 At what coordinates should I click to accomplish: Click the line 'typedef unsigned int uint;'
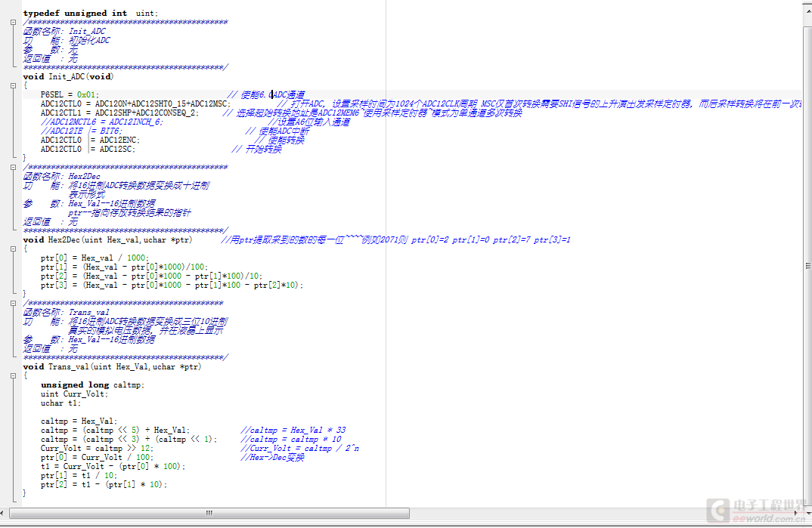91,14
